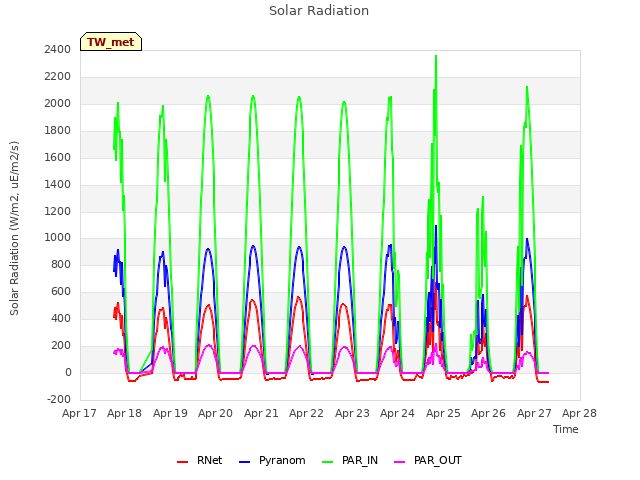Click the blue Pyranom legend swatch

pos(244,462)
